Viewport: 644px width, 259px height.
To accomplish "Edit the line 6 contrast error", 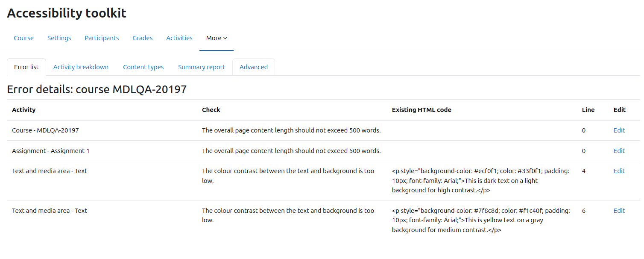I will [x=619, y=211].
